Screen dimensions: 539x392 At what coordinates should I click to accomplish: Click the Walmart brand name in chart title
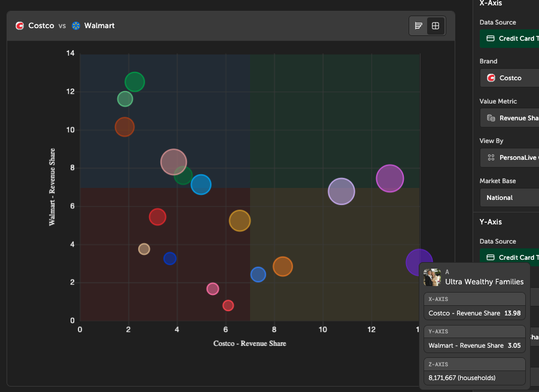(99, 26)
